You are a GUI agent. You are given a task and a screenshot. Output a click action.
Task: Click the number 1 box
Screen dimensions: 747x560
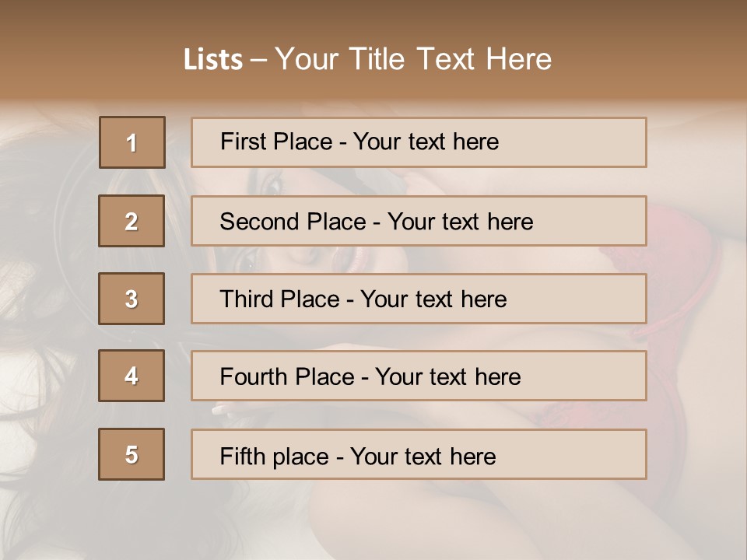[132, 142]
